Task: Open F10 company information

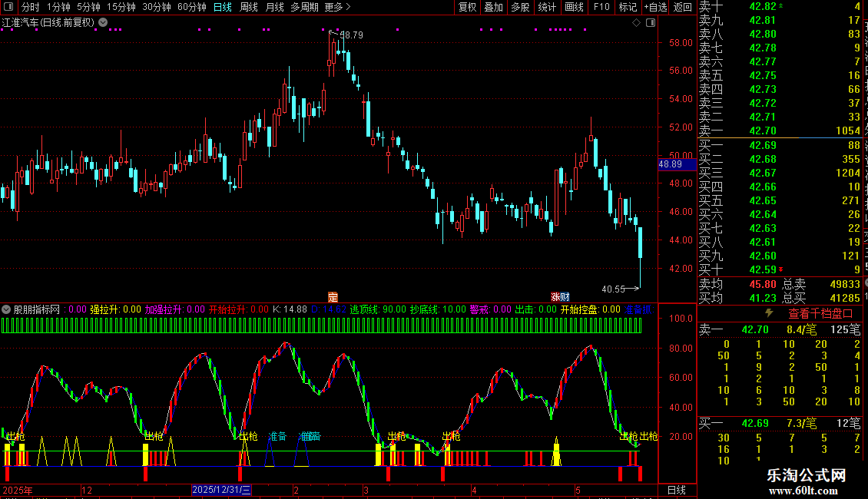Action: point(601,7)
